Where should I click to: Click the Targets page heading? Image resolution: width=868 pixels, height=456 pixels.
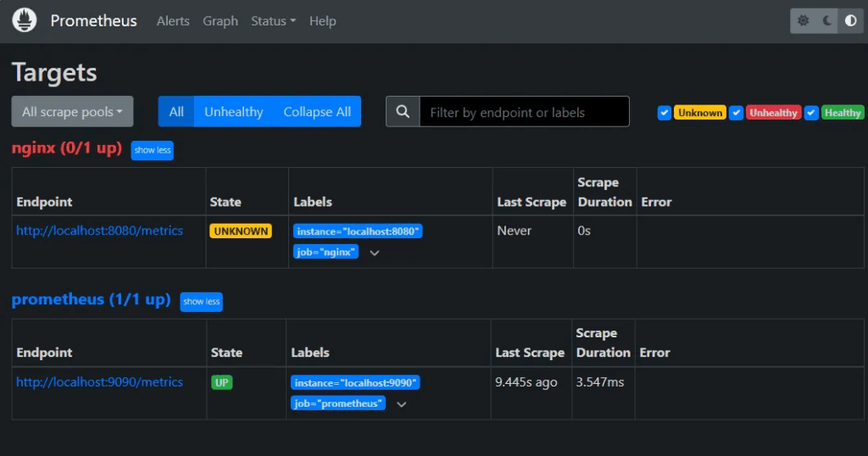tap(54, 73)
